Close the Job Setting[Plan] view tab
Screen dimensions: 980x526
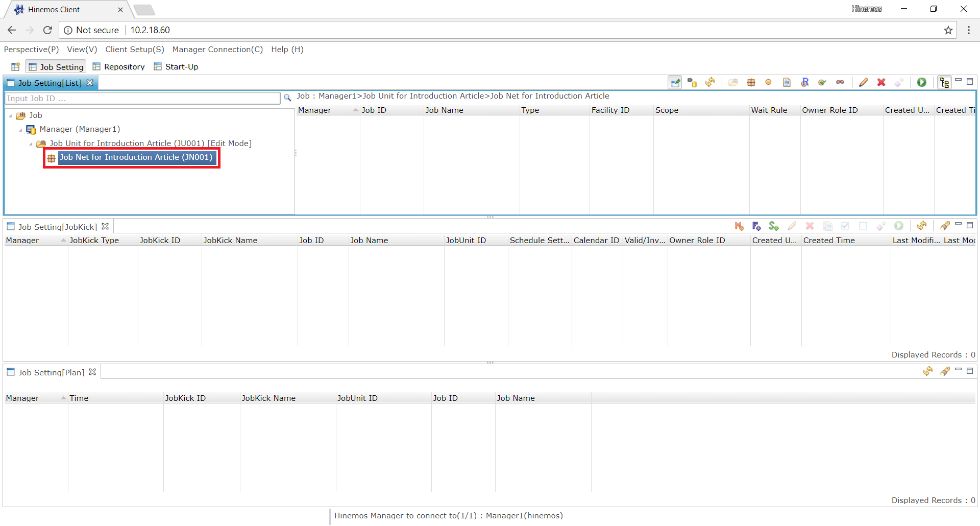(92, 371)
